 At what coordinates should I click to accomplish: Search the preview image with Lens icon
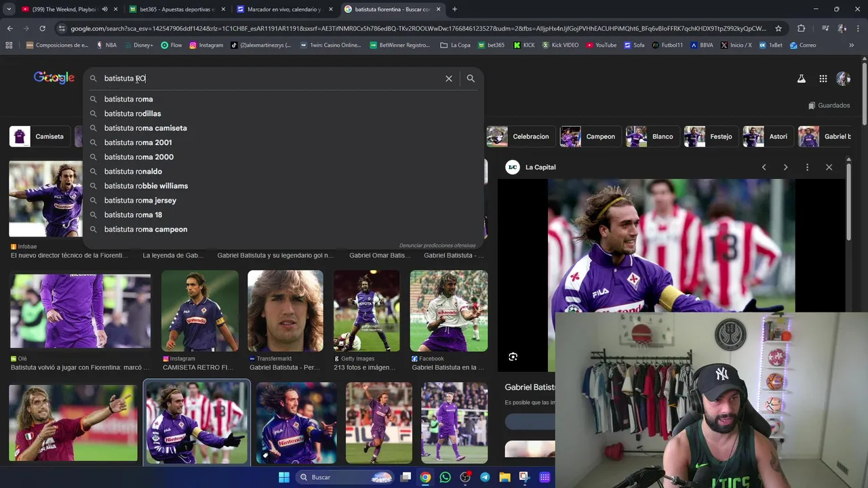click(513, 357)
